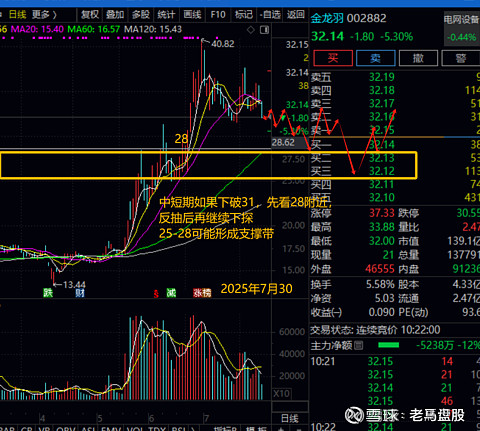Click the 撤 cancel order button
Image resolution: width=480 pixels, height=431 pixels.
click(418, 58)
